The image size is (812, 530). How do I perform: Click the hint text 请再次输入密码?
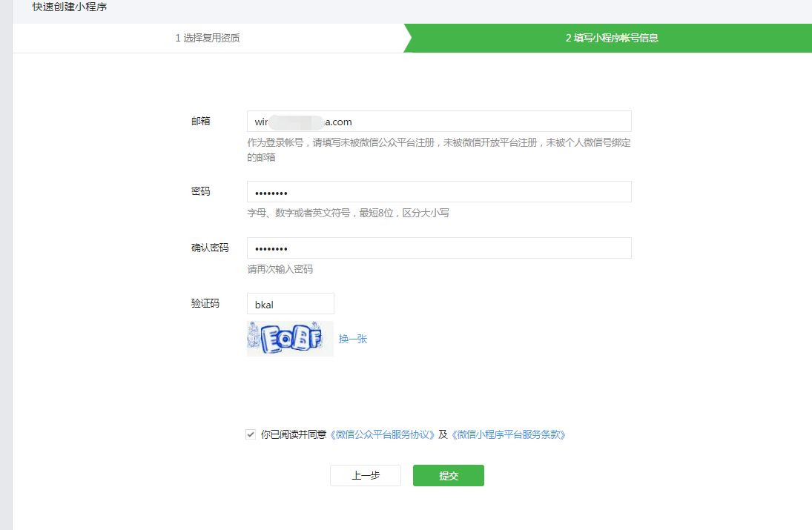tap(280, 269)
